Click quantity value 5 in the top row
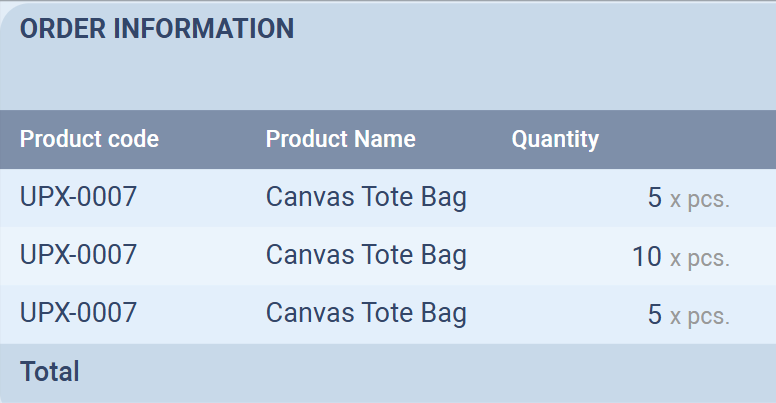 coord(655,198)
